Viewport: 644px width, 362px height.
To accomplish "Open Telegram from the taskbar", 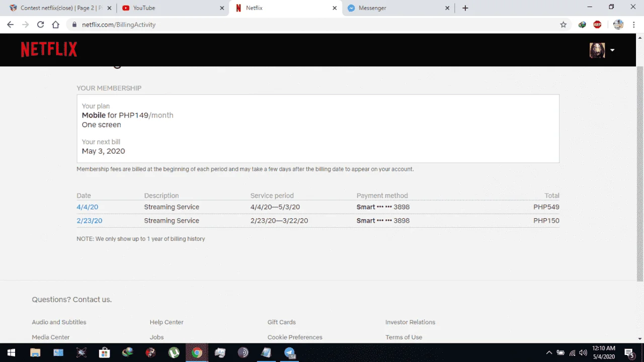I will [289, 352].
